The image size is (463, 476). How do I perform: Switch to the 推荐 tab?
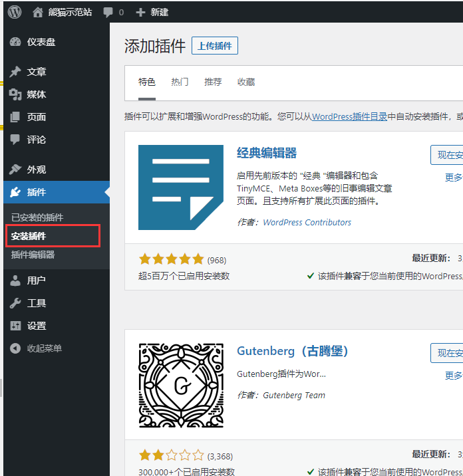(x=213, y=82)
